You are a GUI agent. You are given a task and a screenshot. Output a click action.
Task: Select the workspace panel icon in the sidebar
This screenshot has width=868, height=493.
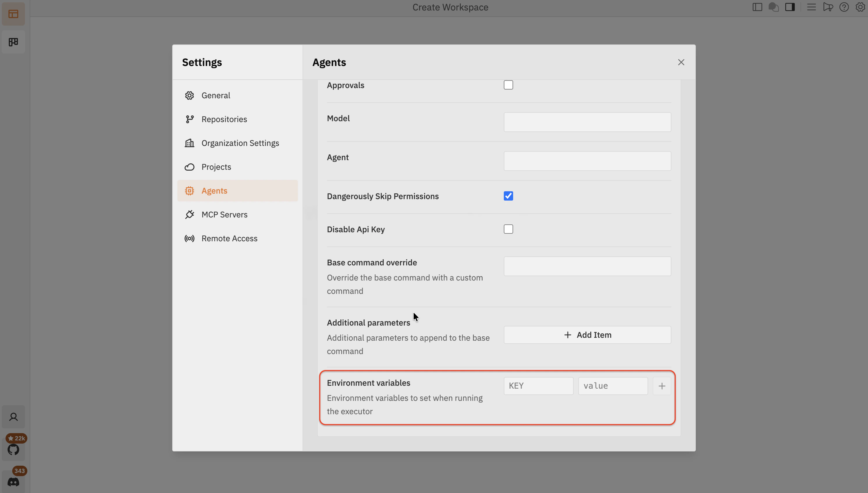14,14
